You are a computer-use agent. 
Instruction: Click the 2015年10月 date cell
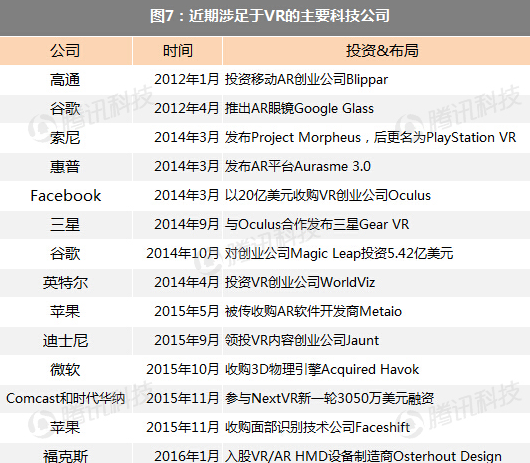183,369
